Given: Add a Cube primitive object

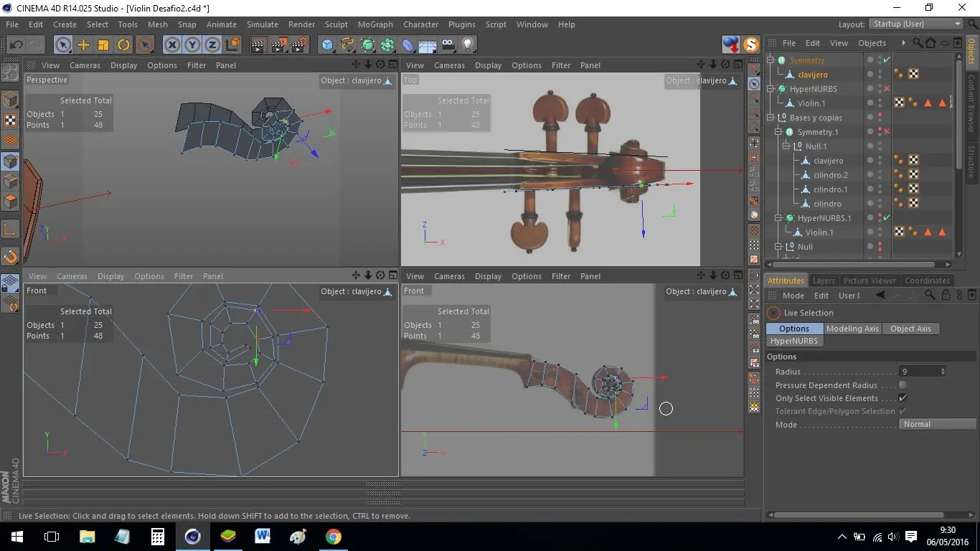Looking at the screenshot, I should click(x=328, y=44).
